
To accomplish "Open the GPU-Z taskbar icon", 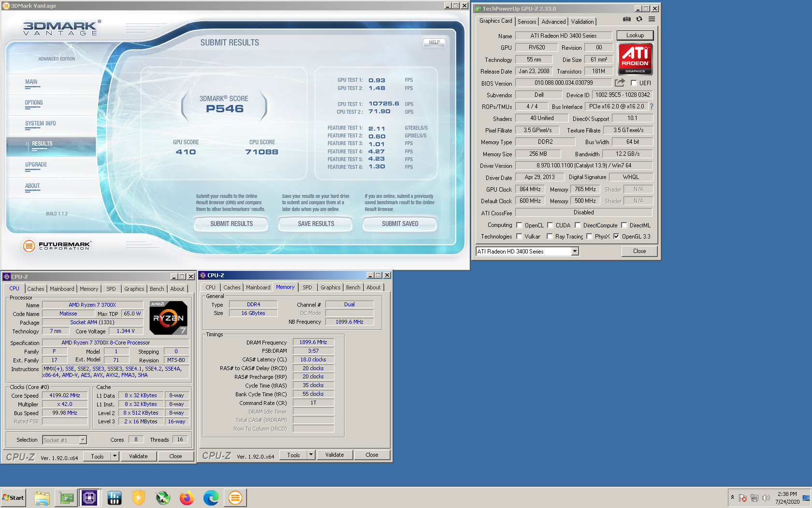I will click(x=66, y=497).
